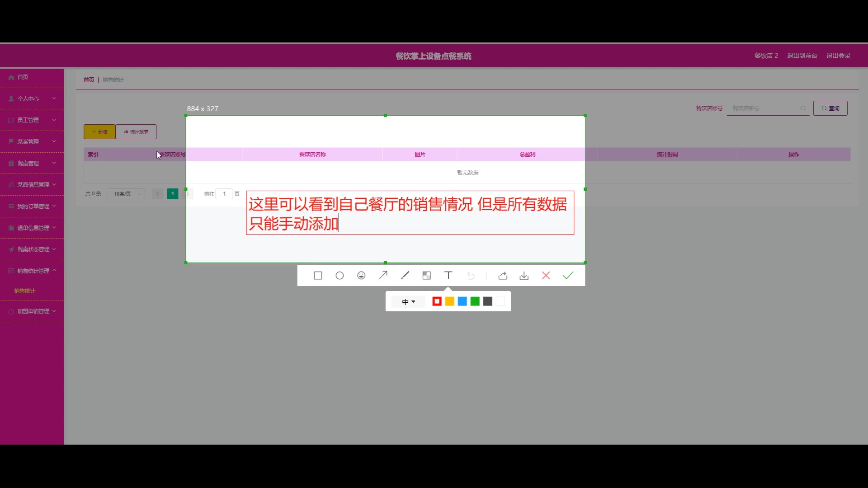The width and height of the screenshot is (868, 488).
Task: Click the 查询 search button
Action: tap(830, 108)
